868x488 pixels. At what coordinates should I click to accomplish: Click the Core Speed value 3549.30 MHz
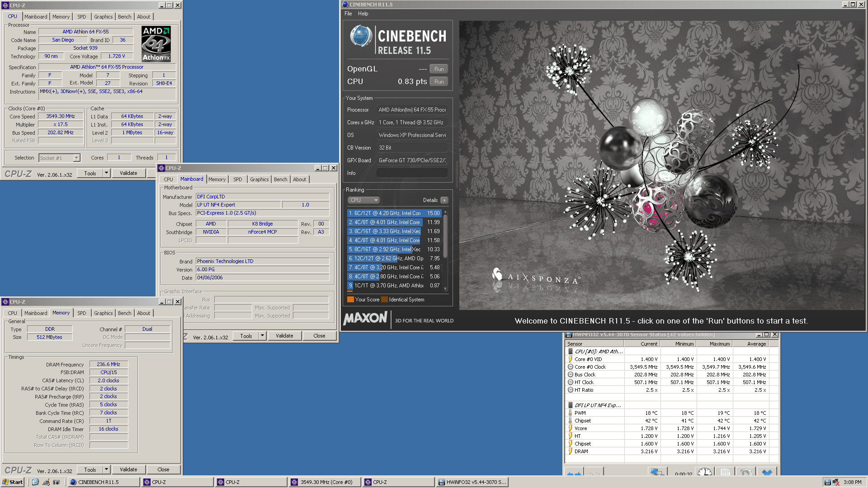61,116
